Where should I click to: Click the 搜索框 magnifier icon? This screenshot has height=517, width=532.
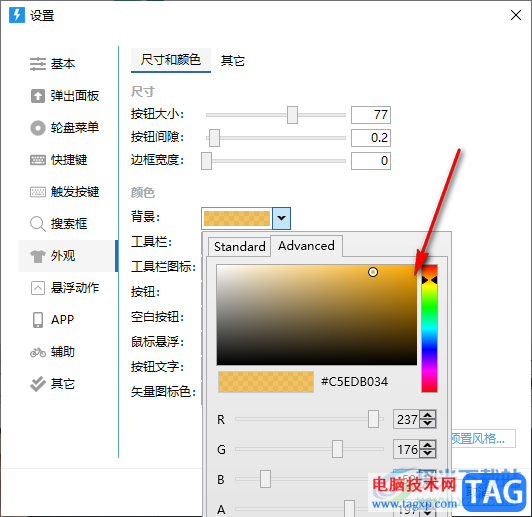pyautogui.click(x=38, y=224)
